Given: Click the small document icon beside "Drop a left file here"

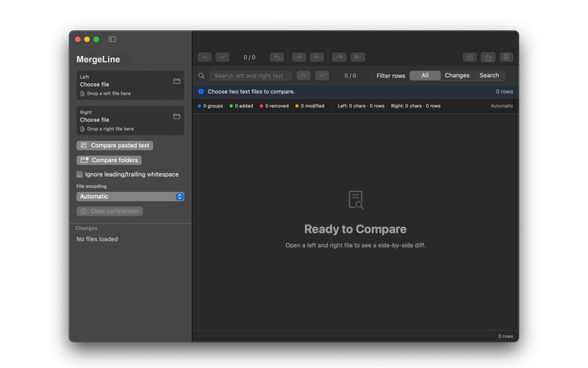Looking at the screenshot, I should click(82, 93).
